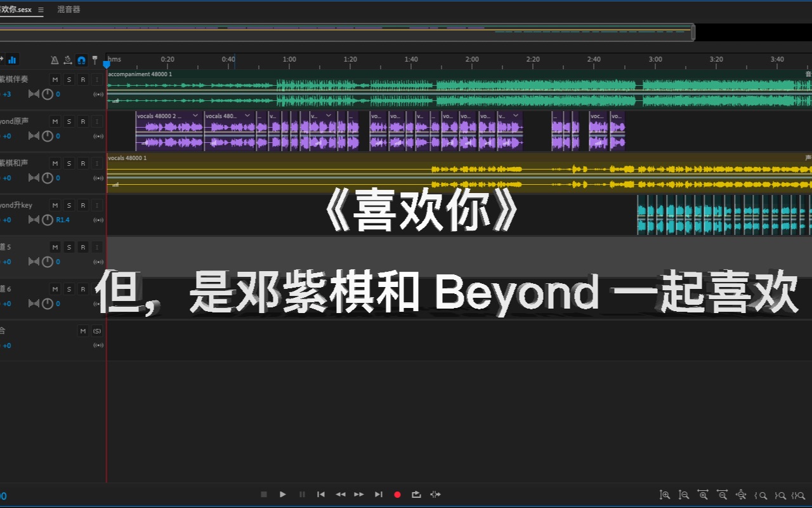Image resolution: width=812 pixels, height=508 pixels.
Task: Click Zoom In Amplitude icon
Action: [665, 495]
